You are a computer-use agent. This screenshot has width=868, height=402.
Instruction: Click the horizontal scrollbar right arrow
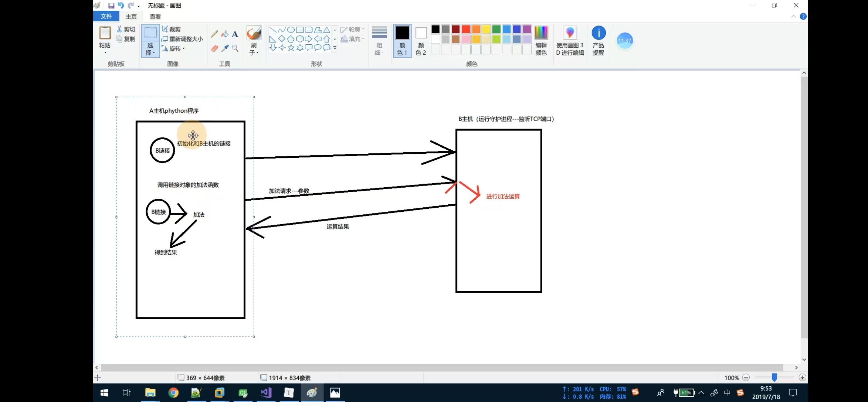click(796, 368)
